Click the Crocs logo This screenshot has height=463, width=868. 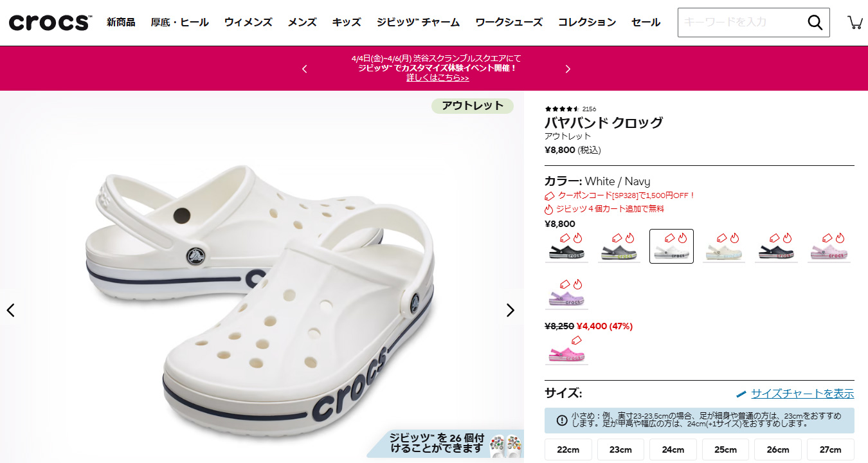[50, 23]
